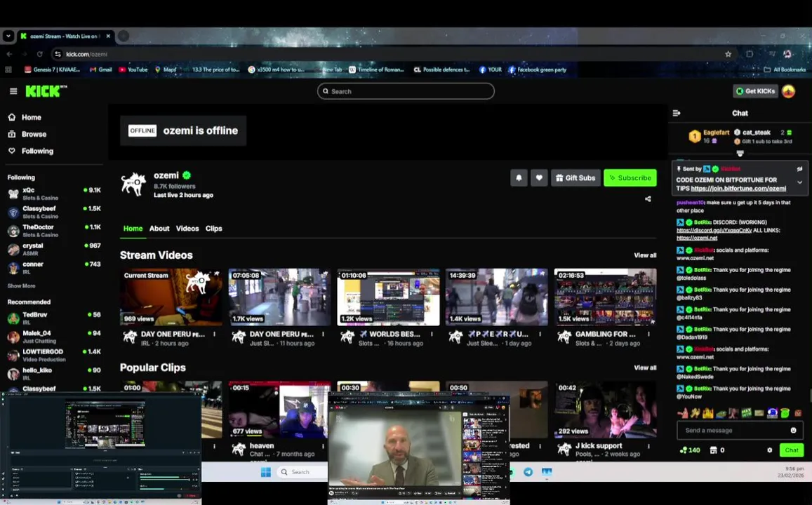
Task: Open chat settings gear icon
Action: (x=769, y=450)
